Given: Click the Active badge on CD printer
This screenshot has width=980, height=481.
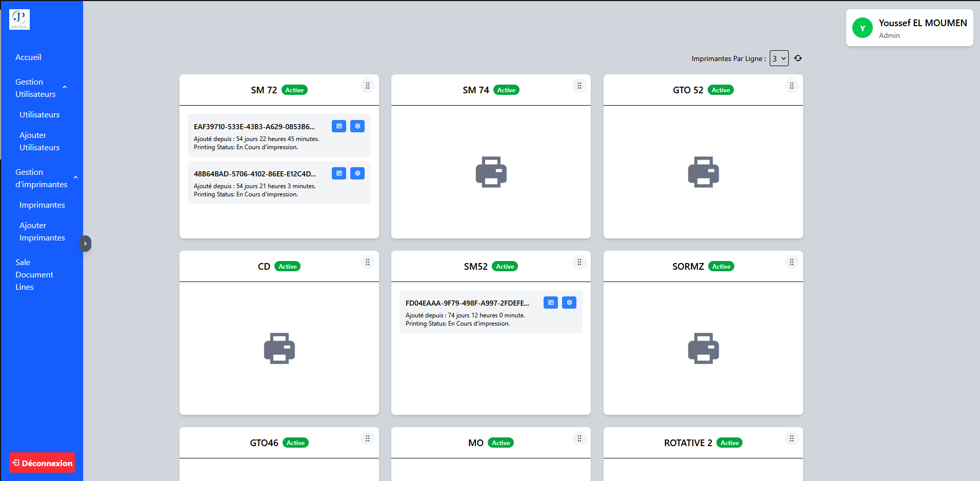Looking at the screenshot, I should pyautogui.click(x=288, y=267).
